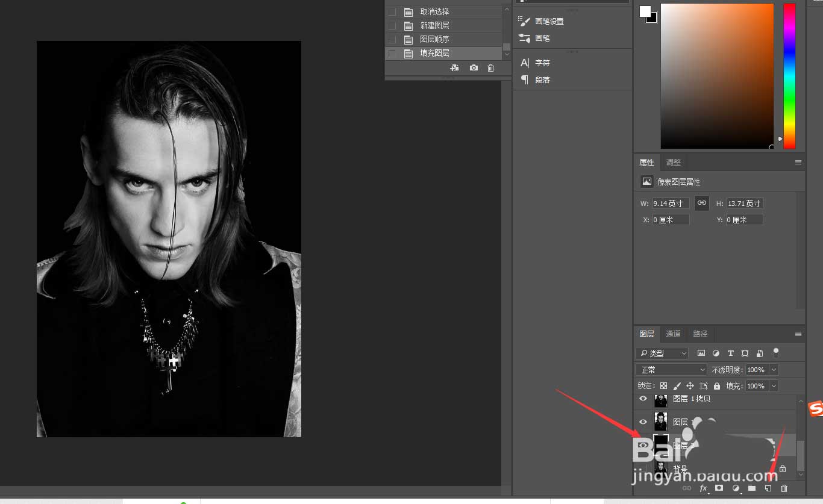Image resolution: width=823 pixels, height=504 pixels.
Task: Click the create new layer icon
Action: point(768,488)
